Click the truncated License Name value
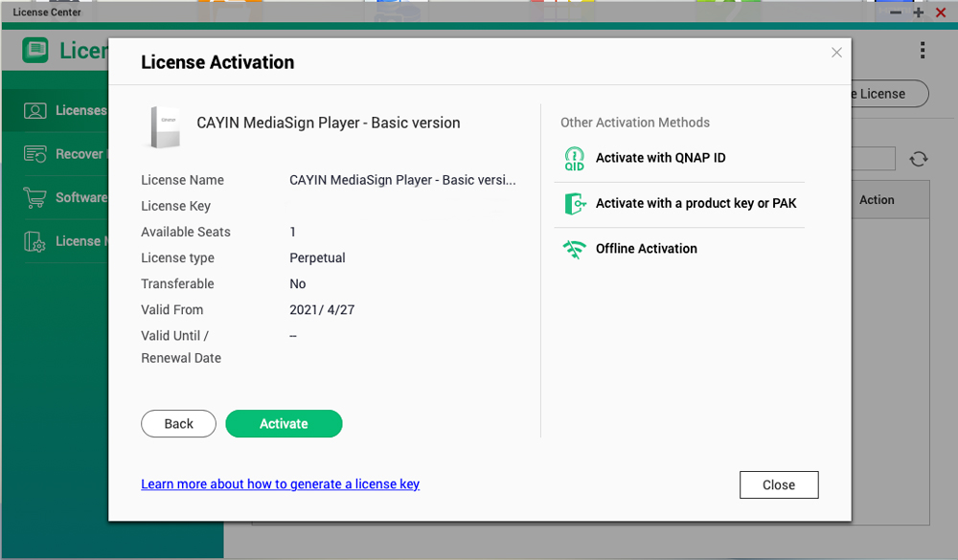958x560 pixels. coord(402,180)
